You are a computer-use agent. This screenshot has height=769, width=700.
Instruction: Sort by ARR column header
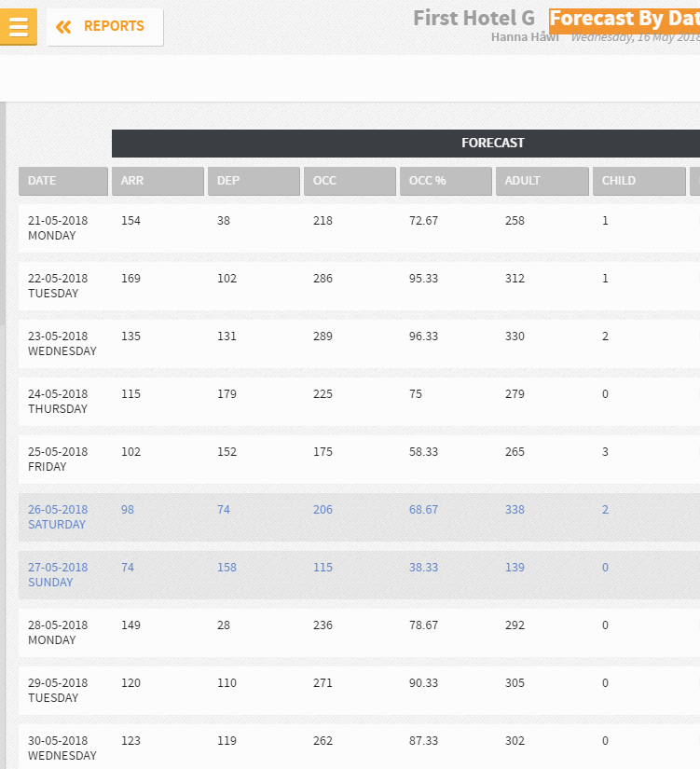(158, 181)
